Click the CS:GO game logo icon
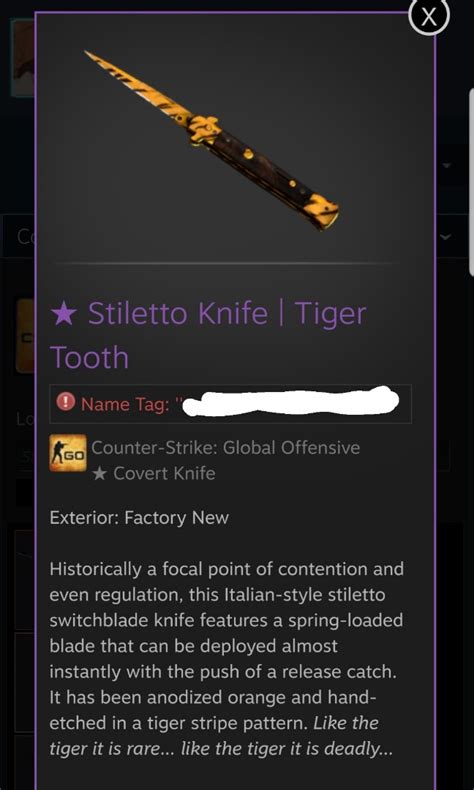The image size is (474, 790). (68, 453)
